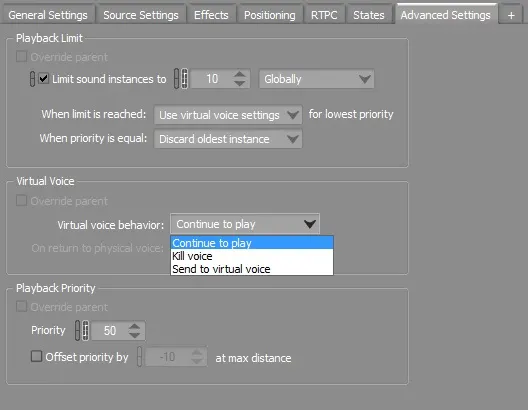Toggle Override parent in Virtual Voice
The image size is (528, 410).
point(21,201)
